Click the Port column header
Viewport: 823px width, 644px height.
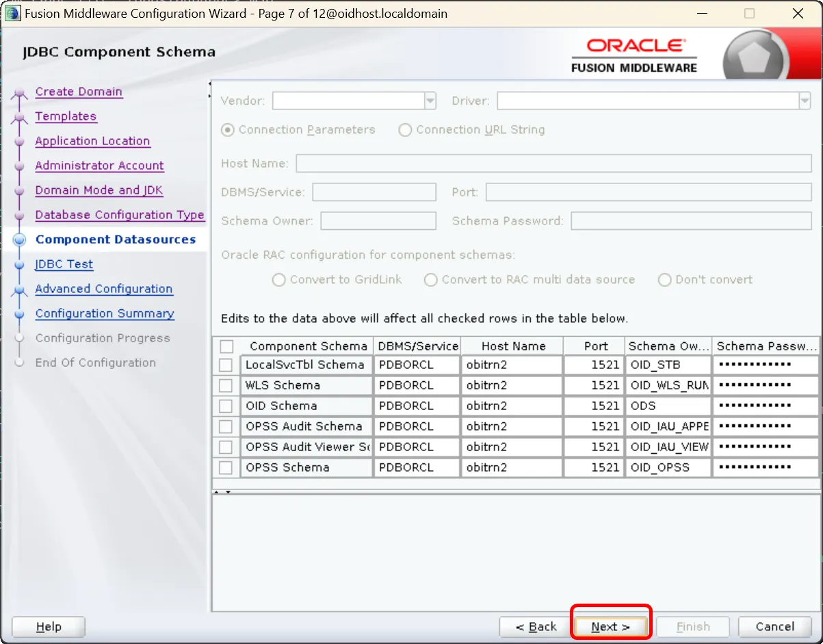pyautogui.click(x=595, y=346)
